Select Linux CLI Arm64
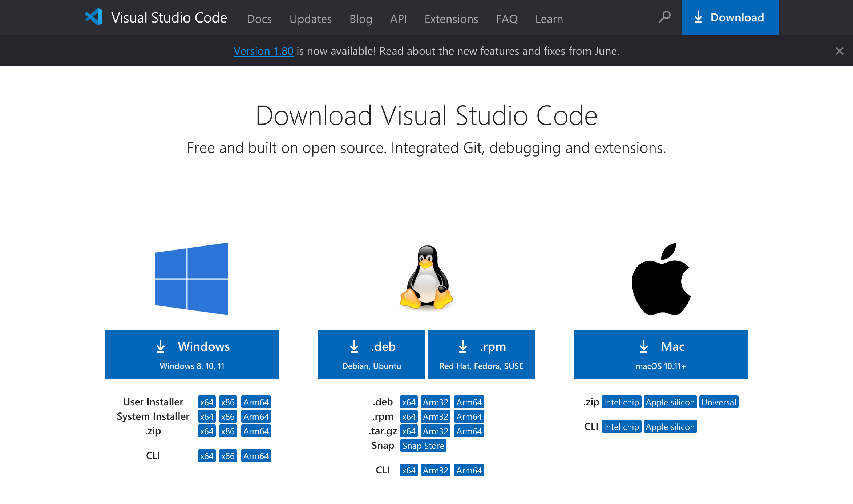Image resolution: width=853 pixels, height=504 pixels. tap(469, 470)
